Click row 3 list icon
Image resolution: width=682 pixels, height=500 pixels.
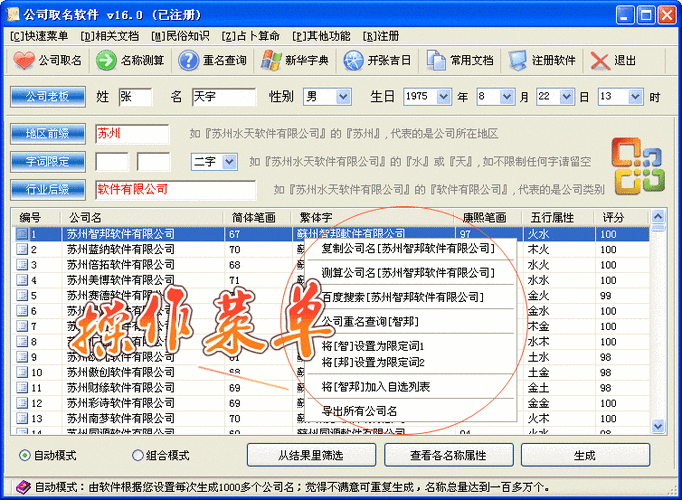(x=22, y=264)
